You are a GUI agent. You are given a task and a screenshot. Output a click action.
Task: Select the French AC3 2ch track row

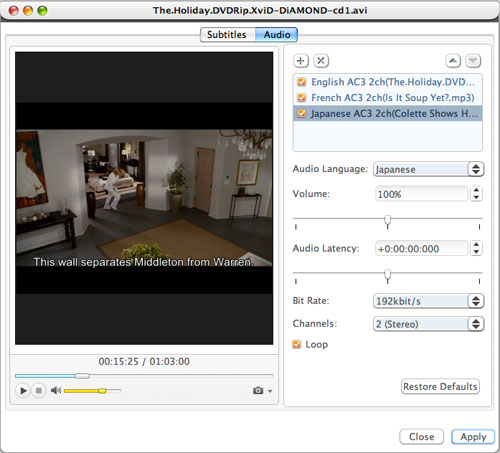(x=387, y=98)
